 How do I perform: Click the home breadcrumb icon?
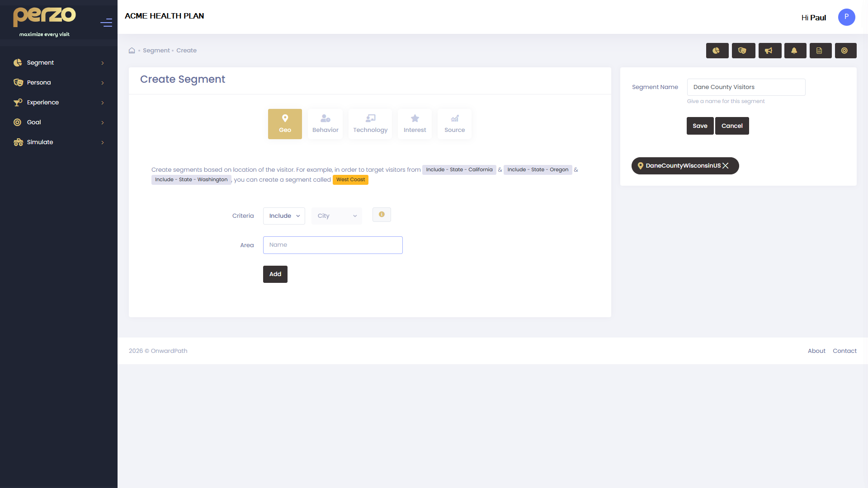132,51
